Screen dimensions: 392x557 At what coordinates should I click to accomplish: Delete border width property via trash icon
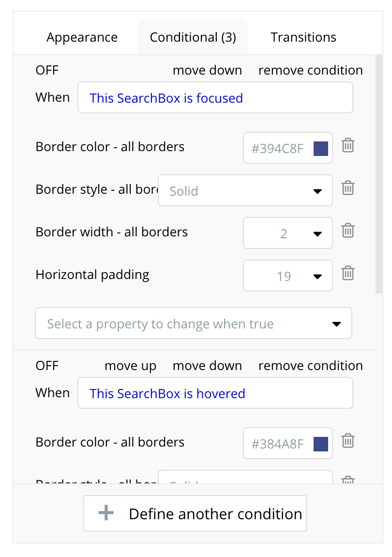point(347,231)
